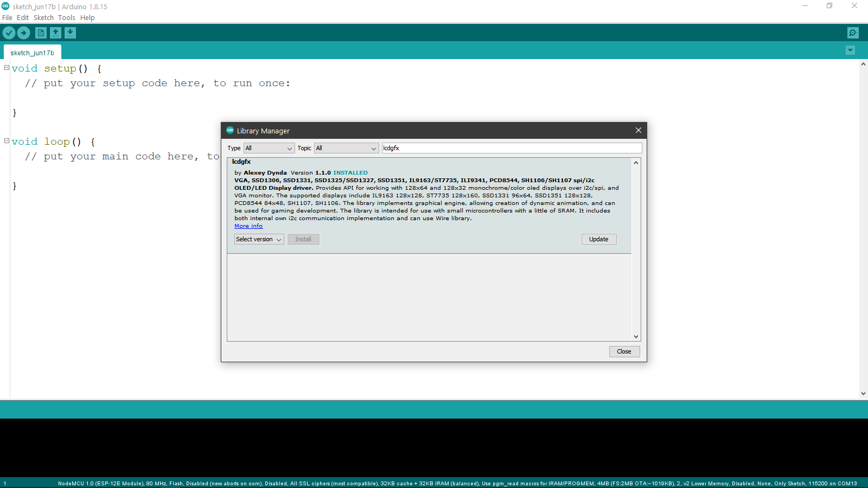
Task: Close the Library Manager with Close button
Action: coord(624,351)
